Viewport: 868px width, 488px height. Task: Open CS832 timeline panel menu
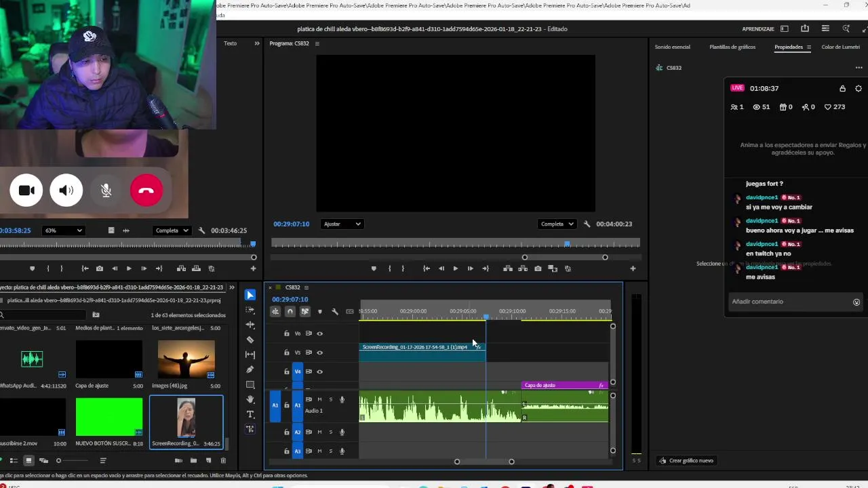click(307, 287)
